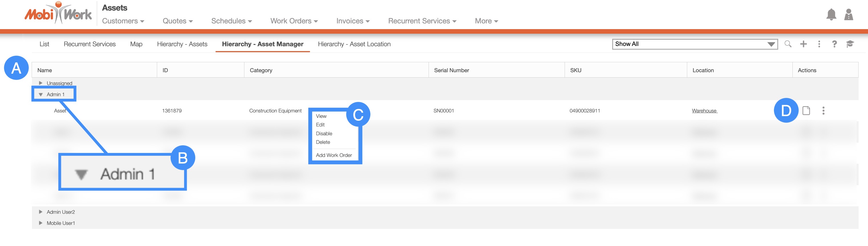This screenshot has height=246, width=868.
Task: Open the Warehouse location link
Action: (704, 111)
